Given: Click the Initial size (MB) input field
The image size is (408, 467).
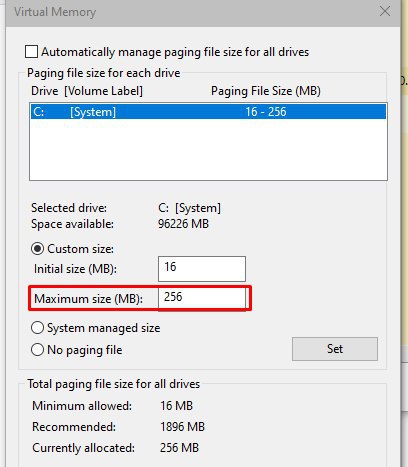Looking at the screenshot, I should click(x=202, y=269).
